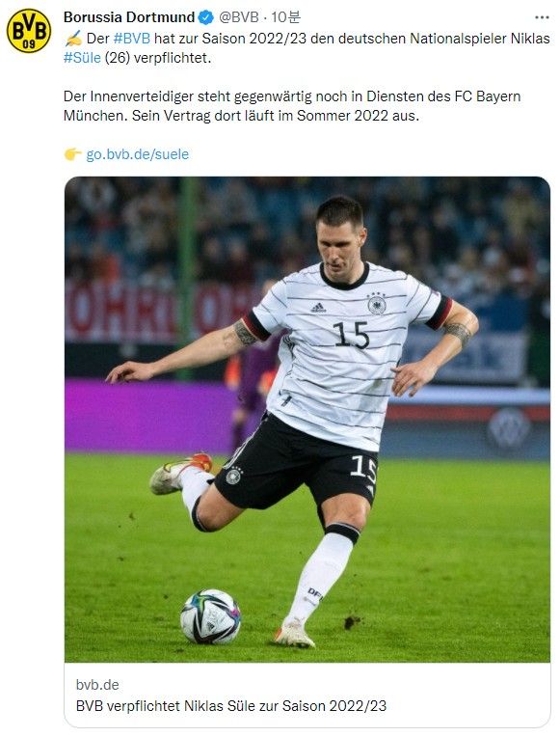Open the #BVB hashtag

coord(131,38)
